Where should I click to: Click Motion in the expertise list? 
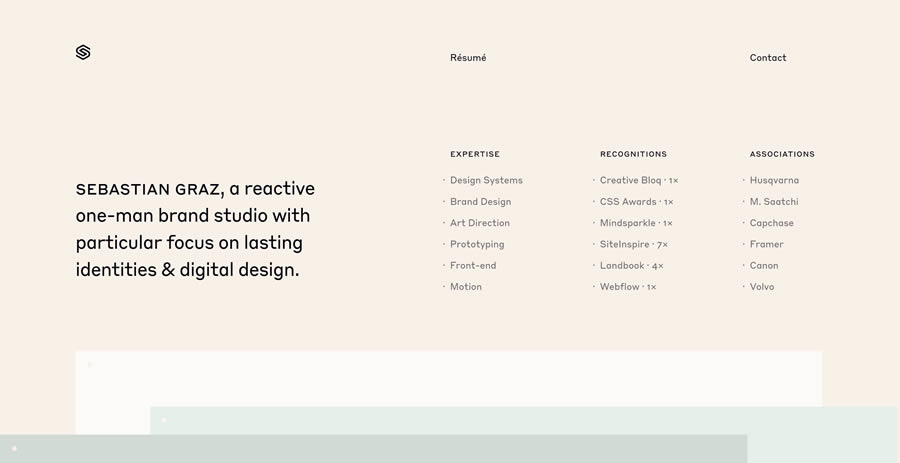coord(466,287)
